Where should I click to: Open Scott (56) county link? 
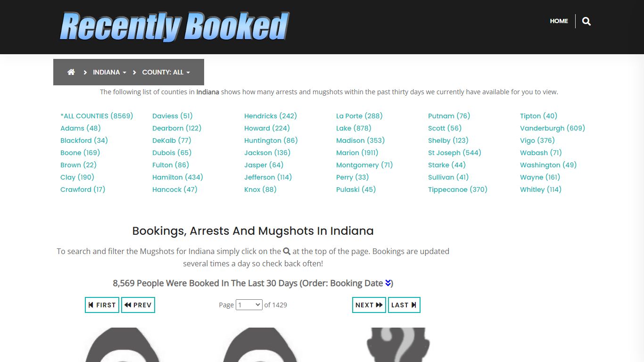445,128
